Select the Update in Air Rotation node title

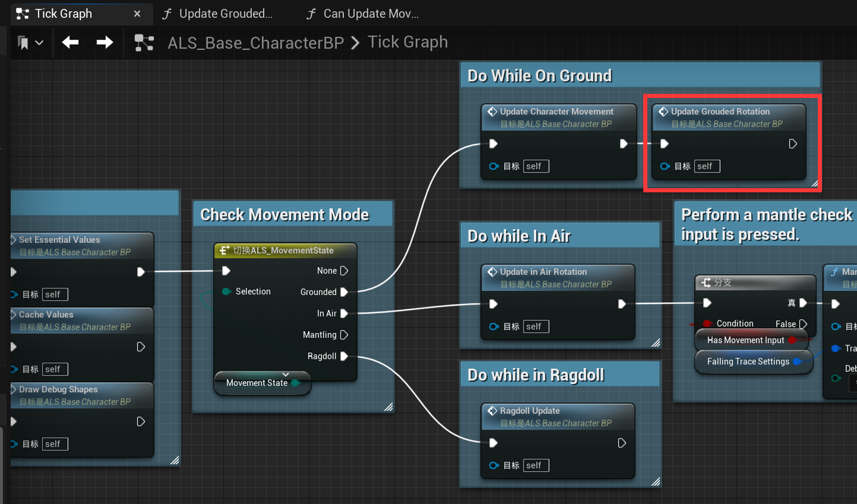[543, 271]
